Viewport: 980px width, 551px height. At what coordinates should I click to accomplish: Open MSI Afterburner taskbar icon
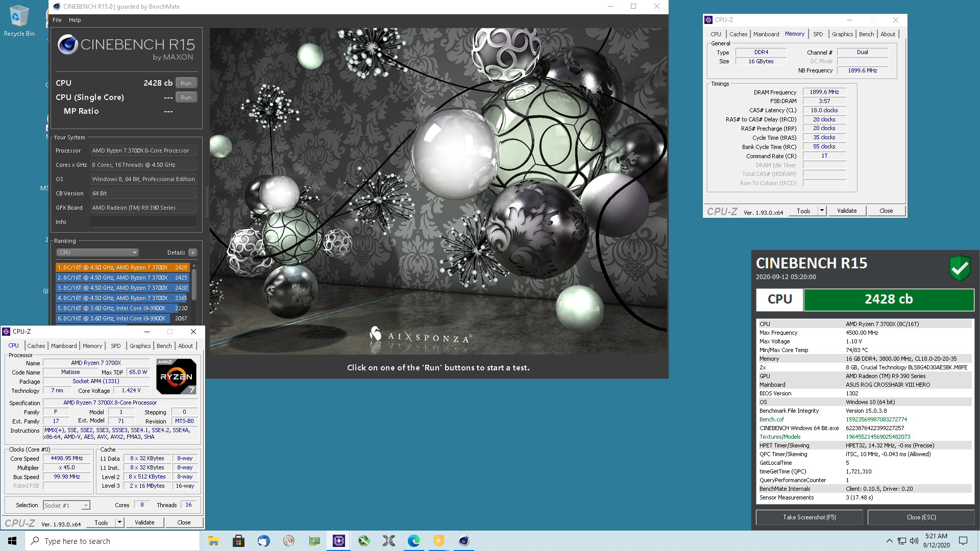(x=364, y=541)
